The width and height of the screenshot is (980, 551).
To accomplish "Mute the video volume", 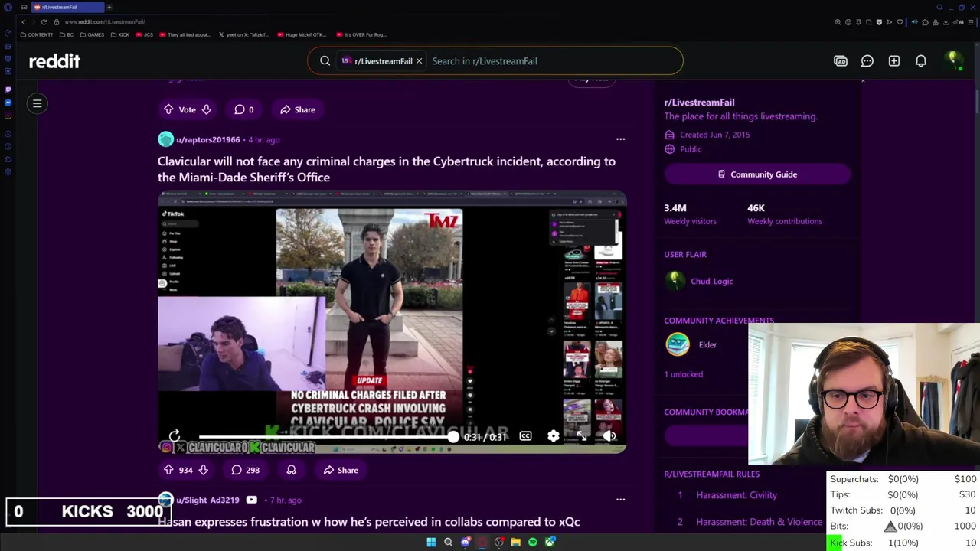I will (x=610, y=436).
